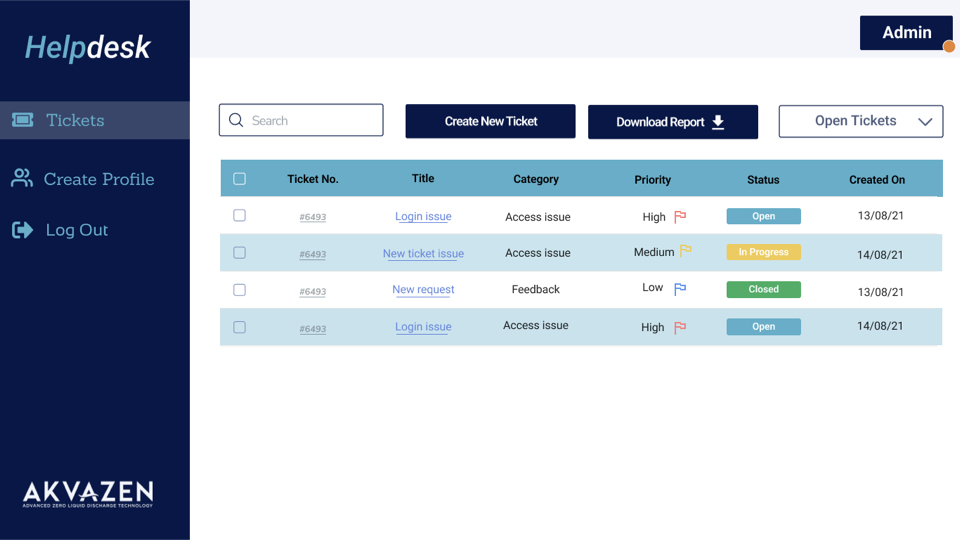Click the download arrow icon on the report button
This screenshot has width=960, height=540.
[718, 122]
